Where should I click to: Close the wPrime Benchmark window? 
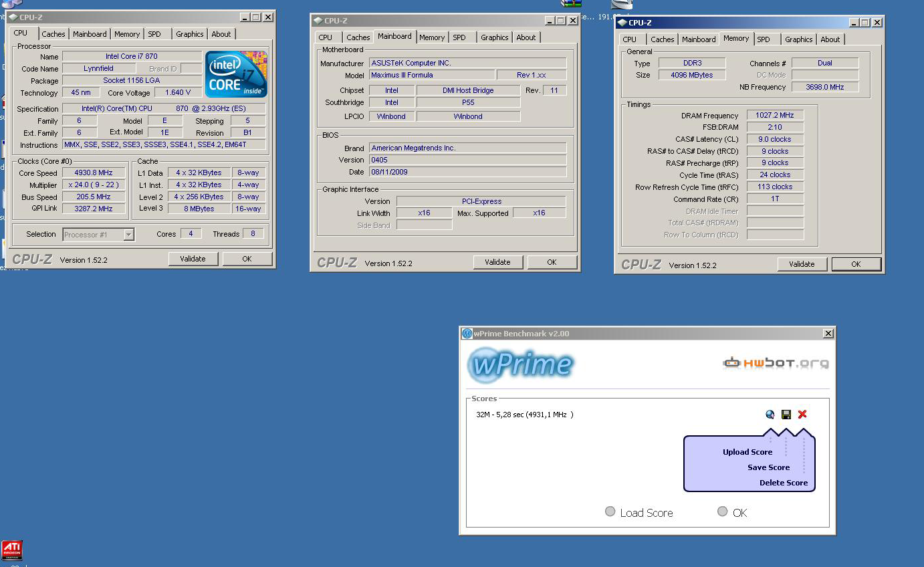[x=828, y=334]
